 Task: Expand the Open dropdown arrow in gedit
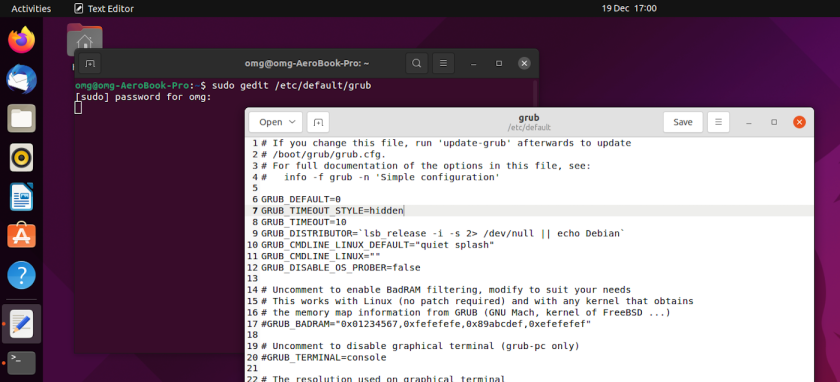[292, 122]
